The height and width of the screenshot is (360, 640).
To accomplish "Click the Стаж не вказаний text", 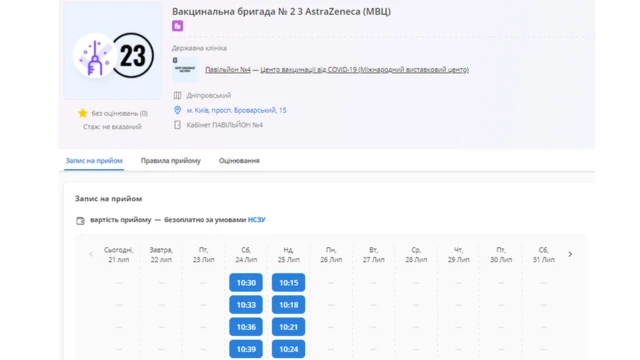I will [112, 127].
